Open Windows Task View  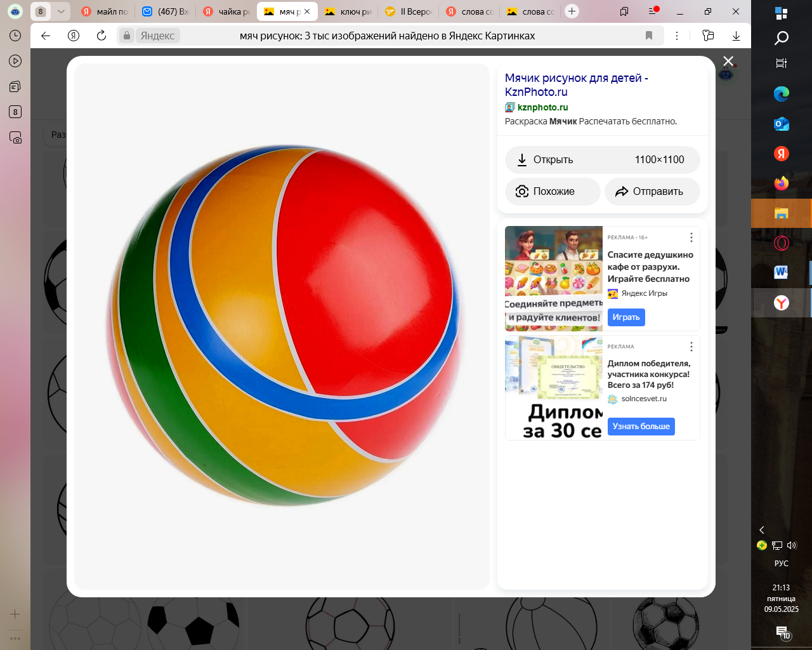point(782,63)
